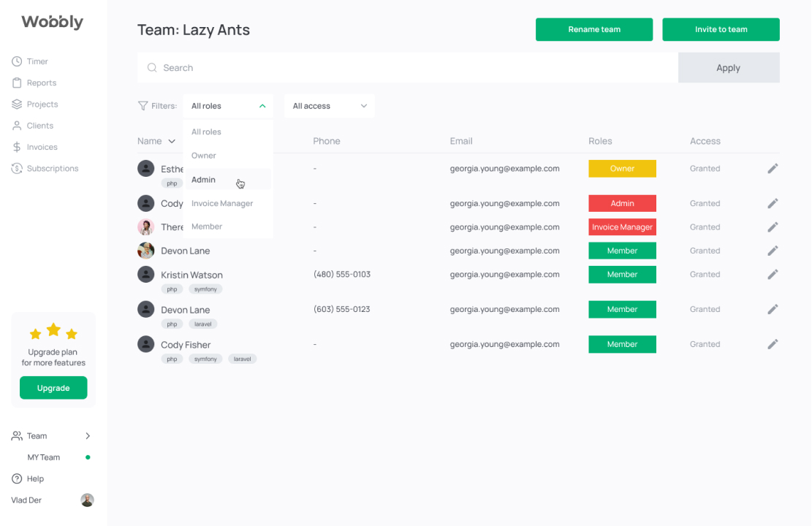
Task: Open Reports in the sidebar
Action: click(x=34, y=83)
